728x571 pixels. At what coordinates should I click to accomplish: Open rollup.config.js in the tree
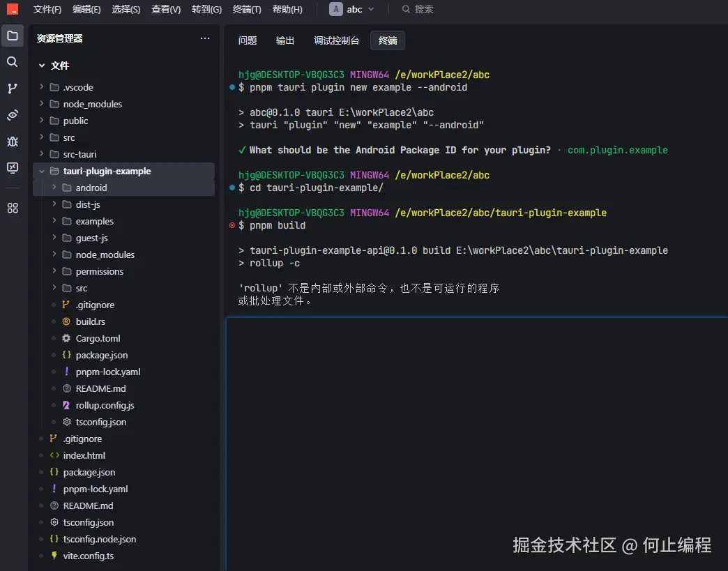coord(123,405)
